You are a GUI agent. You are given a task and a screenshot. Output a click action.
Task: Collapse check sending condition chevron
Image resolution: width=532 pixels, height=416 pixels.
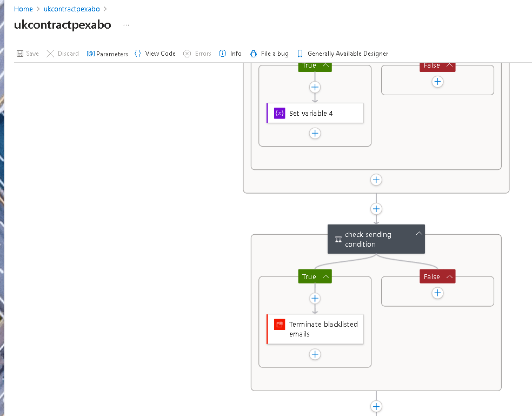pyautogui.click(x=419, y=233)
